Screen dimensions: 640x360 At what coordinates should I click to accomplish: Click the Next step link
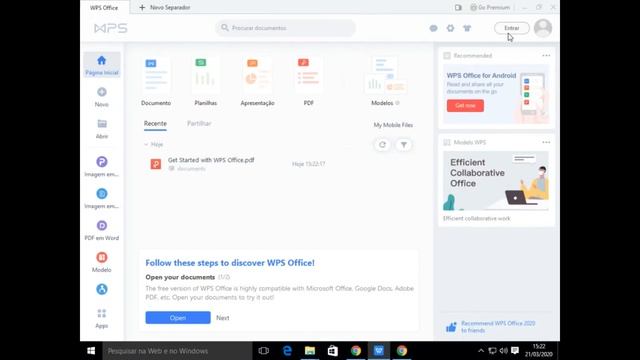222,318
